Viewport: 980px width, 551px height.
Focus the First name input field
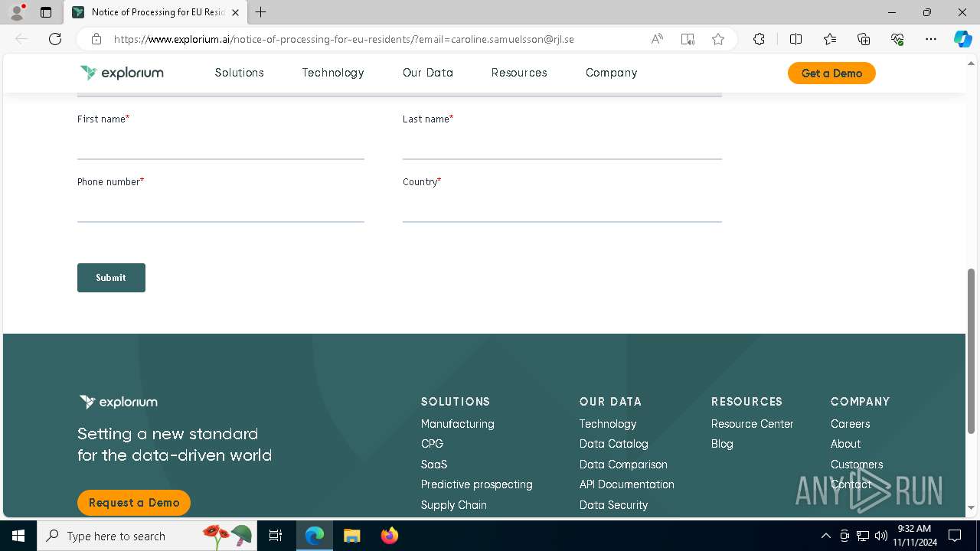pos(220,145)
